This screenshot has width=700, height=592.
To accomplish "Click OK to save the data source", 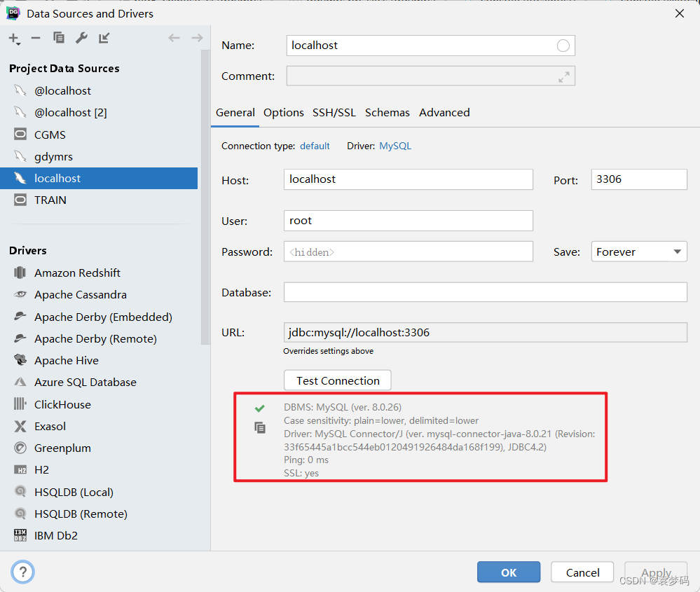I will [509, 572].
